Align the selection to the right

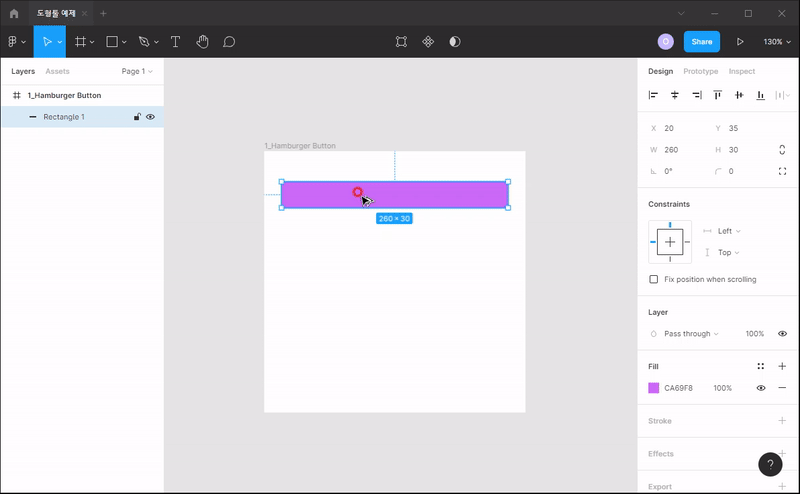coord(696,95)
